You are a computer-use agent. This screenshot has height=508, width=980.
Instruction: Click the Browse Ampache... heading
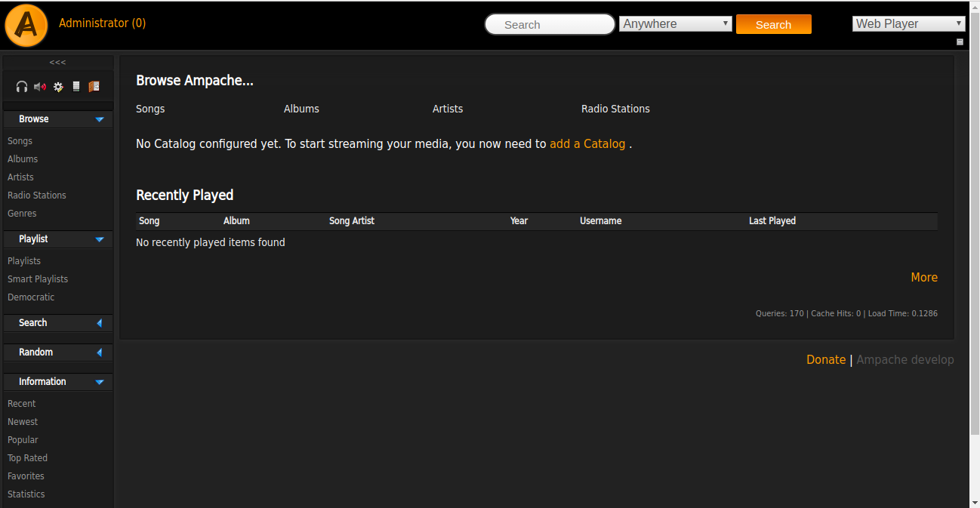click(195, 80)
